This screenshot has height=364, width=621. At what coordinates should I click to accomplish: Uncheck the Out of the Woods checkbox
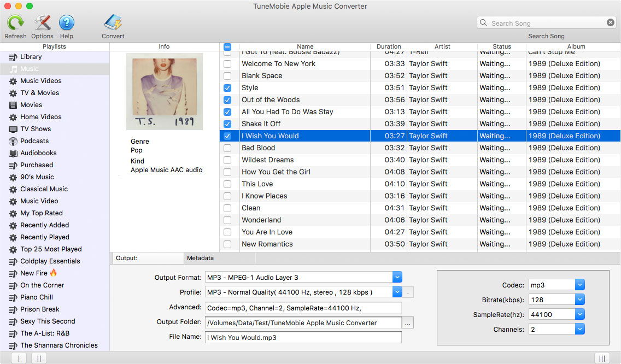[227, 100]
